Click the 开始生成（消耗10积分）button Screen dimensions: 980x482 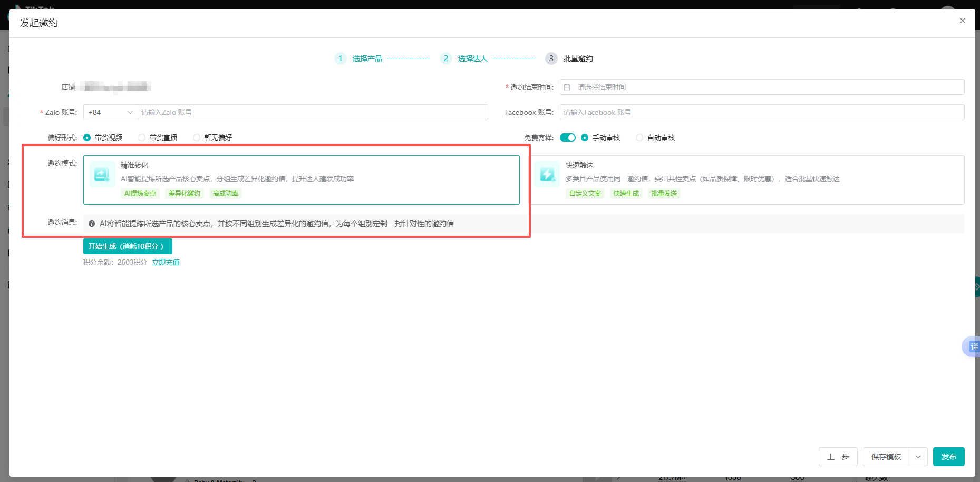click(x=128, y=246)
